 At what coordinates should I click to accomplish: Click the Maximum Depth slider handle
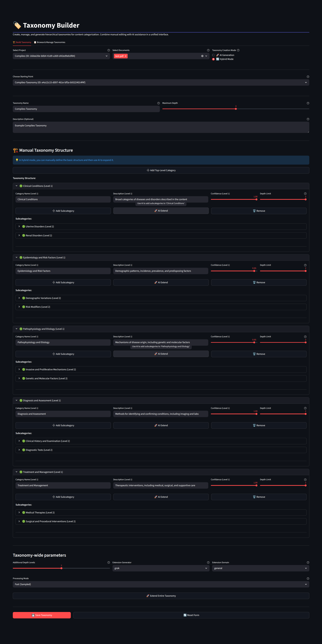(236, 109)
